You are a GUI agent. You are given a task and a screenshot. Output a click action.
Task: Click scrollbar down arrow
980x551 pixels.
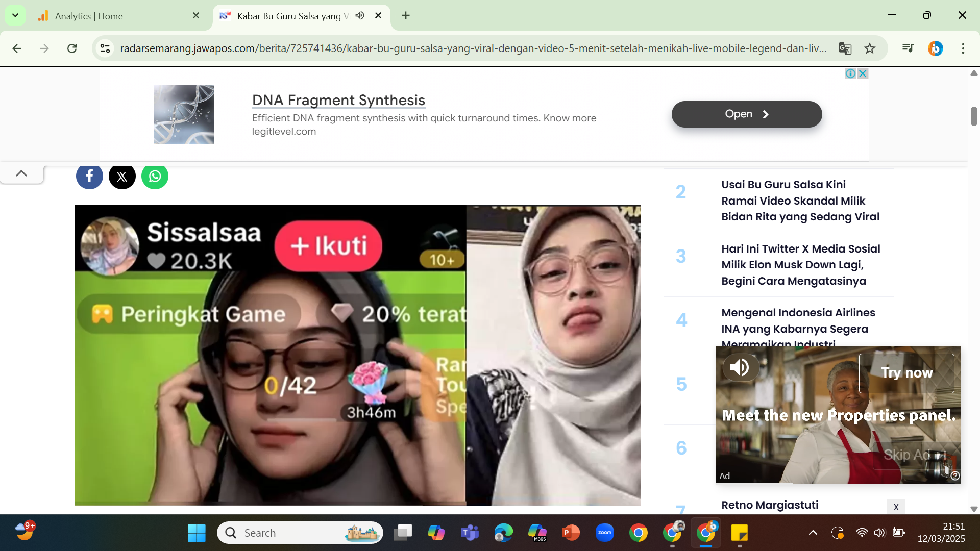coord(974,509)
